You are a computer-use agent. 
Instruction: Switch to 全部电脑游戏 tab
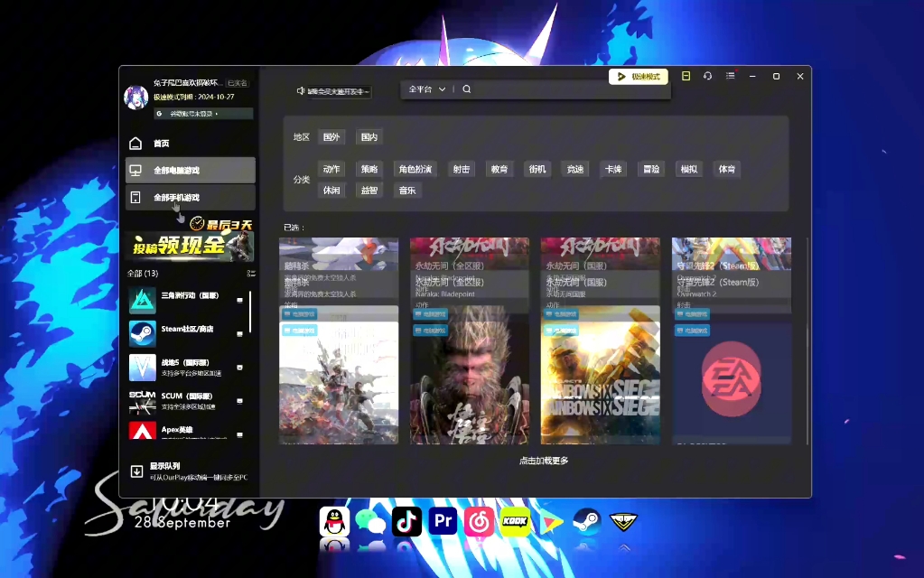[x=191, y=171]
